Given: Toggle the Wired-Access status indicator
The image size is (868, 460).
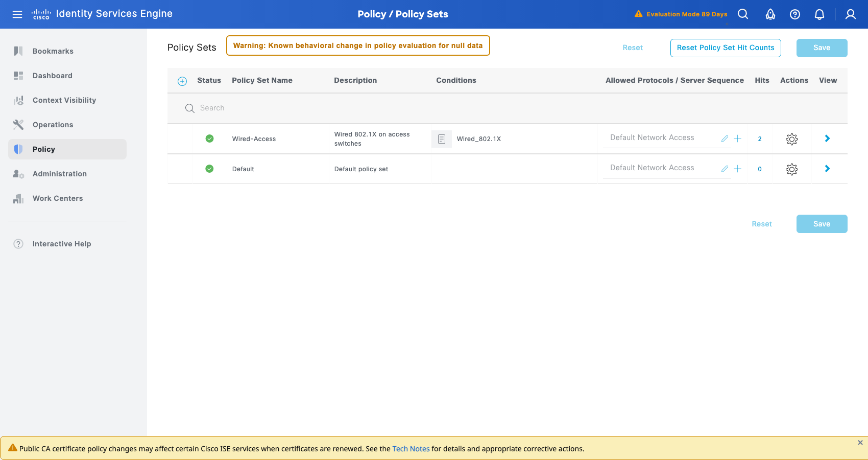Looking at the screenshot, I should pyautogui.click(x=209, y=139).
